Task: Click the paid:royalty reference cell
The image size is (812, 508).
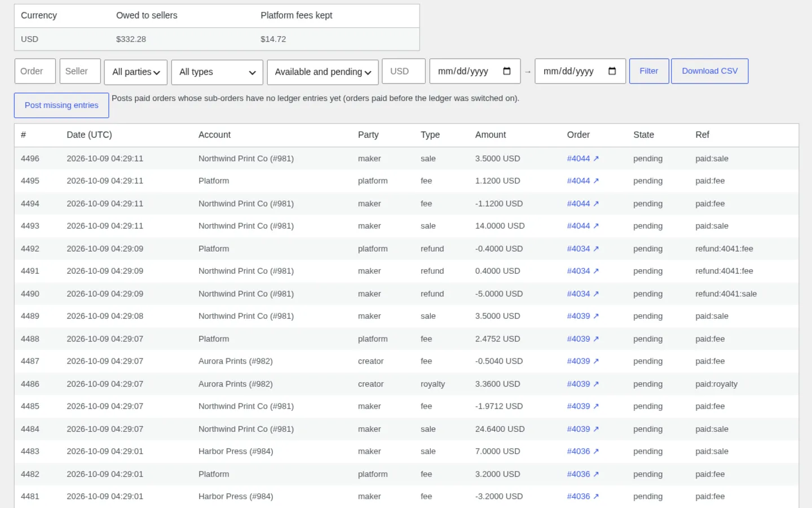Action: 716,384
